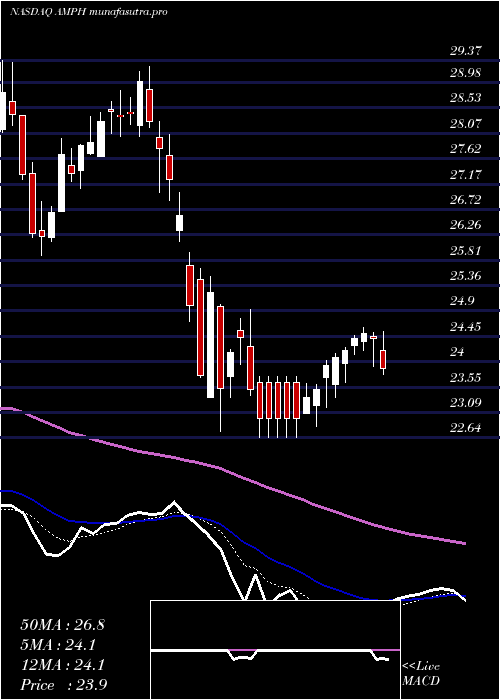Image resolution: width=500 pixels, height=700 pixels.
Task: Click the 24.9 price axis label
Action: pos(462,301)
